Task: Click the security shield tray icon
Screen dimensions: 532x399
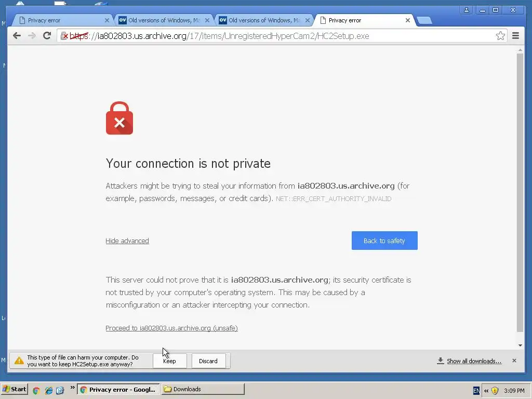Action: point(495,391)
